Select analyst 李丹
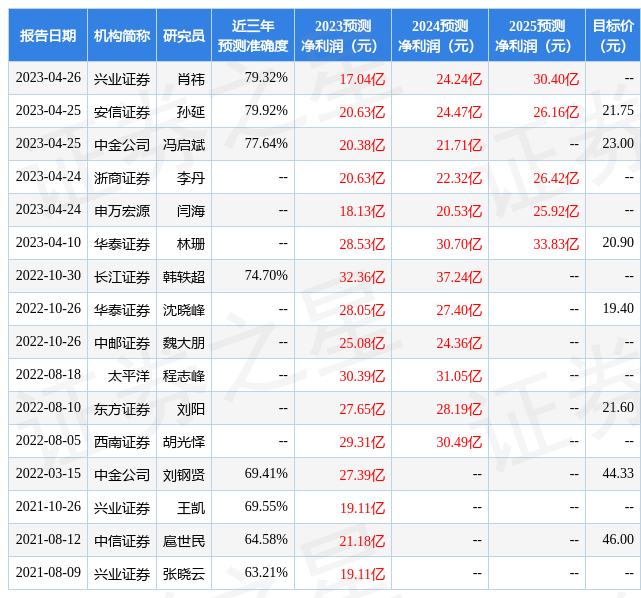The height and width of the screenshot is (598, 641). tap(191, 178)
